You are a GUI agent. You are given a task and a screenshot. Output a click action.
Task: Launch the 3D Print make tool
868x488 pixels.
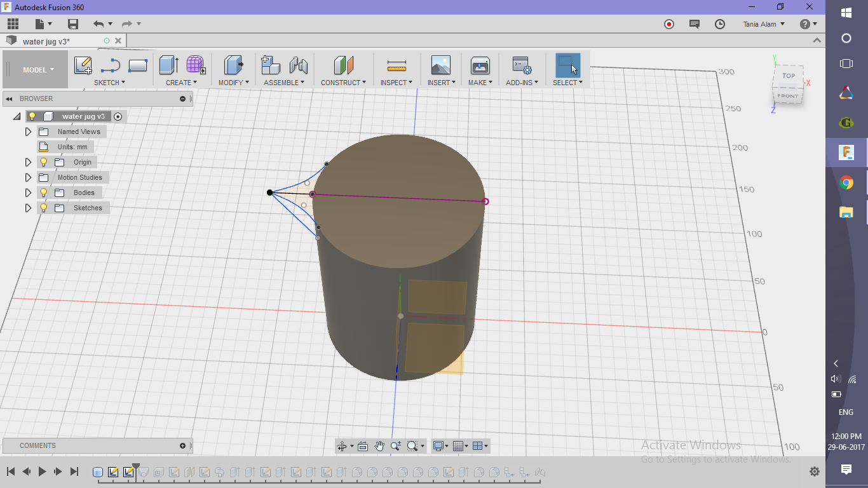(480, 65)
